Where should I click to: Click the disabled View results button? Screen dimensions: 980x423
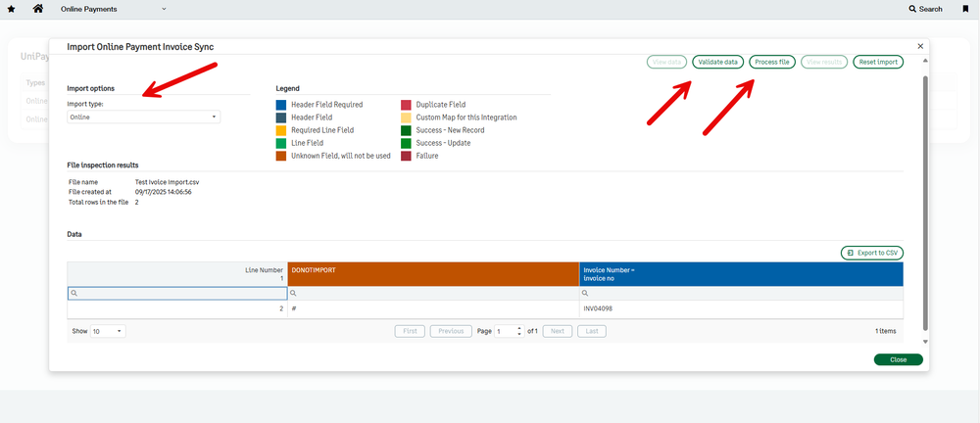coord(824,62)
